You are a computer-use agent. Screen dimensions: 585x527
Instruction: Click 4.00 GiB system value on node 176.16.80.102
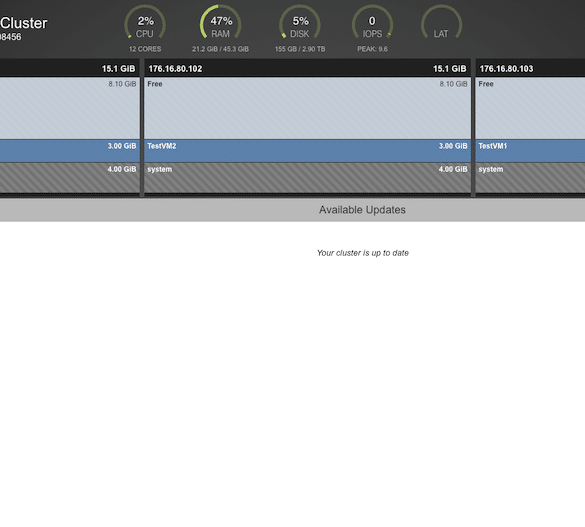[453, 169]
